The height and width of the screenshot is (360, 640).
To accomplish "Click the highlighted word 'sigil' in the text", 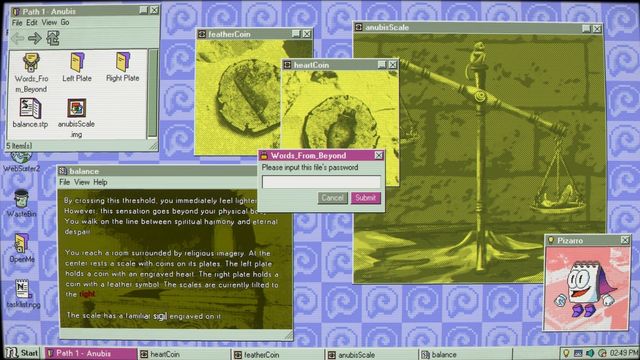I will pos(160,316).
